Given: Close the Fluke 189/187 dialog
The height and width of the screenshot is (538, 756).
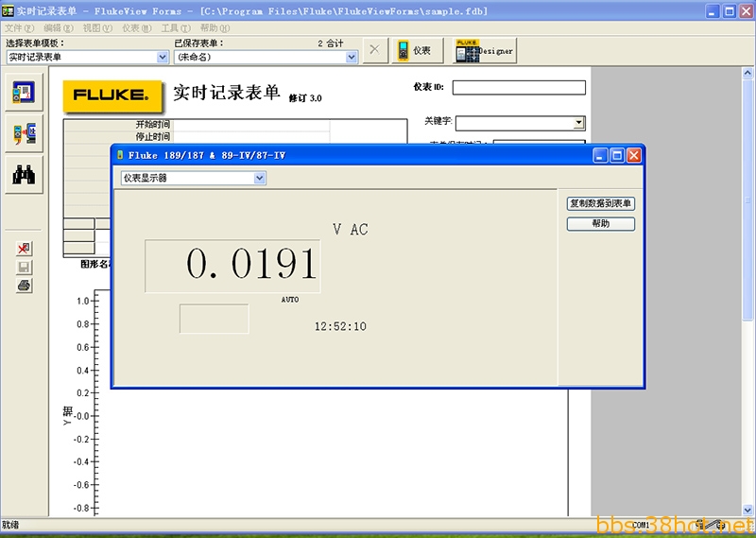Looking at the screenshot, I should click(x=633, y=155).
